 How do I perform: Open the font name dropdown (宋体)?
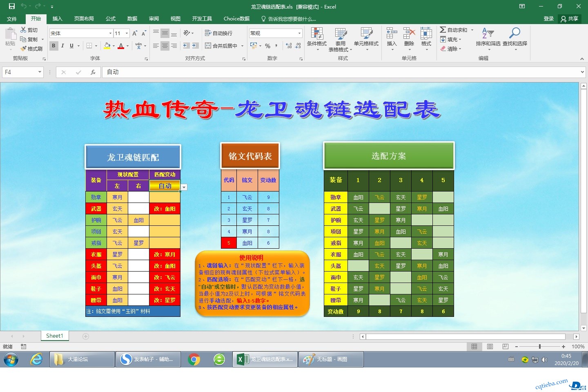click(110, 33)
